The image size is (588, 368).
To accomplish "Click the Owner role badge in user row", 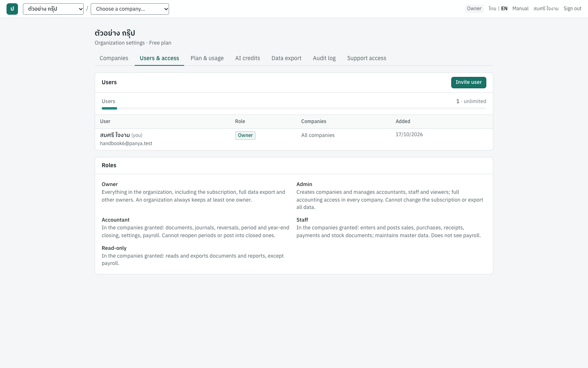I will 245,135.
